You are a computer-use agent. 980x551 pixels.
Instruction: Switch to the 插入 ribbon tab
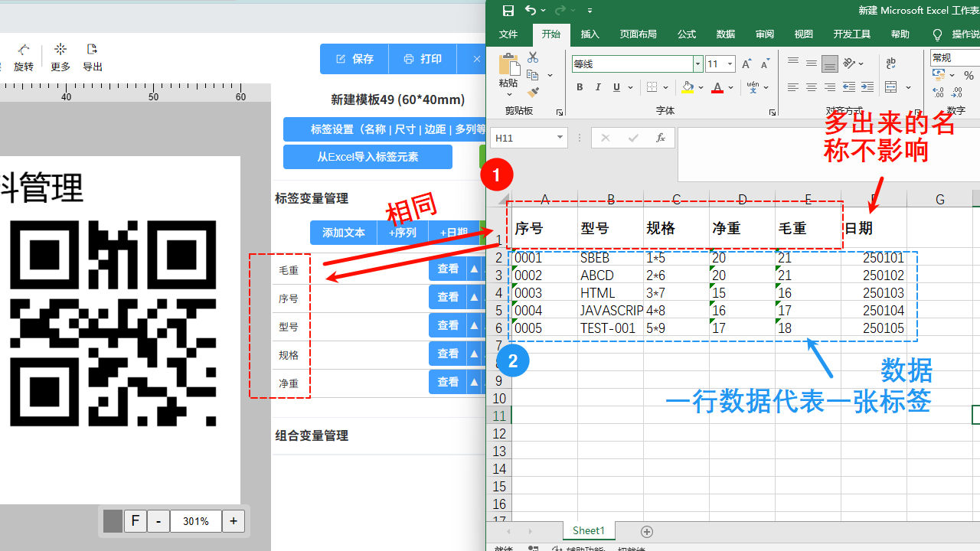tap(590, 34)
